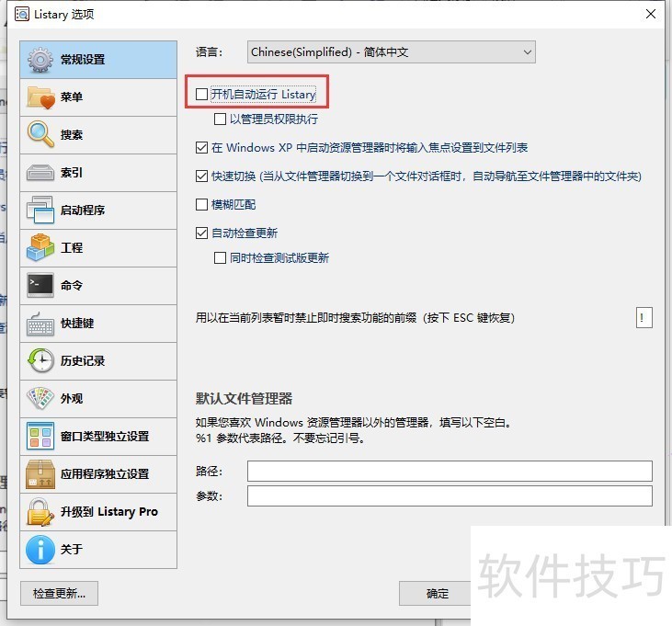Switch to the 搜索 settings page
Screen dimensions: 672x626
[x=98, y=135]
